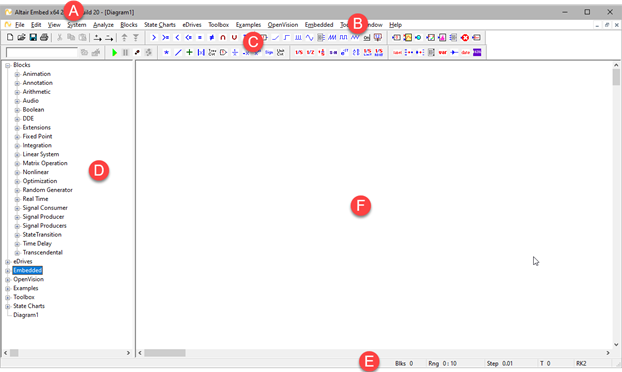
Task: Insert the absolute value block
Action: [x=201, y=52]
